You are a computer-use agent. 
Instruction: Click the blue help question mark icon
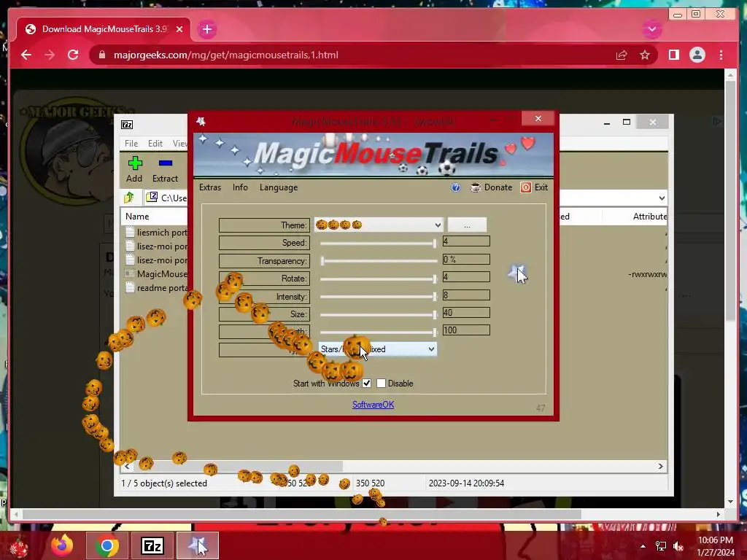pyautogui.click(x=456, y=187)
